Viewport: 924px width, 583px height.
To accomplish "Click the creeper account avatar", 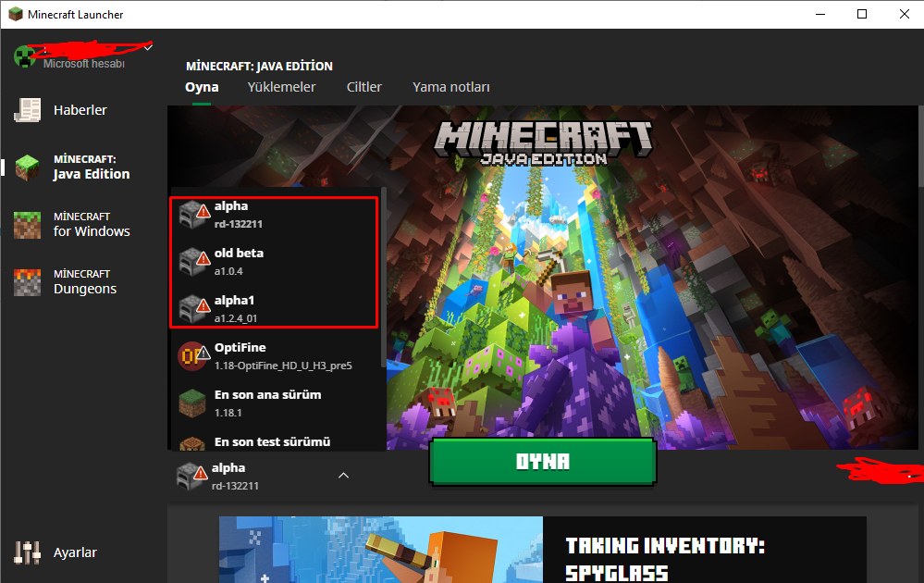I will coord(25,56).
